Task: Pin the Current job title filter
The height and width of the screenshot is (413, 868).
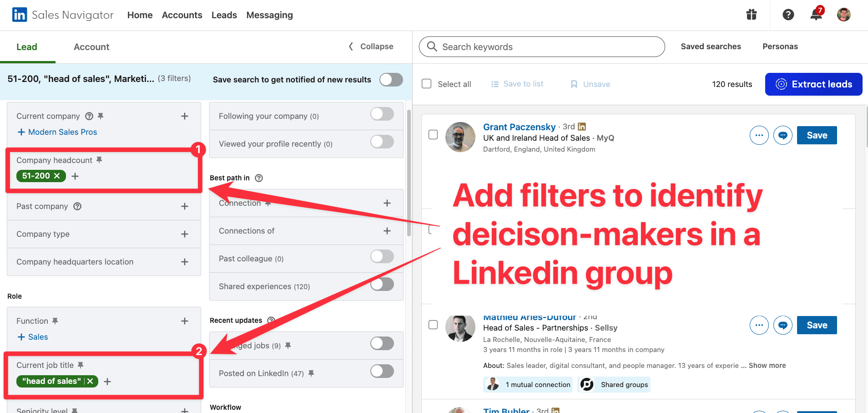Action: click(x=81, y=364)
